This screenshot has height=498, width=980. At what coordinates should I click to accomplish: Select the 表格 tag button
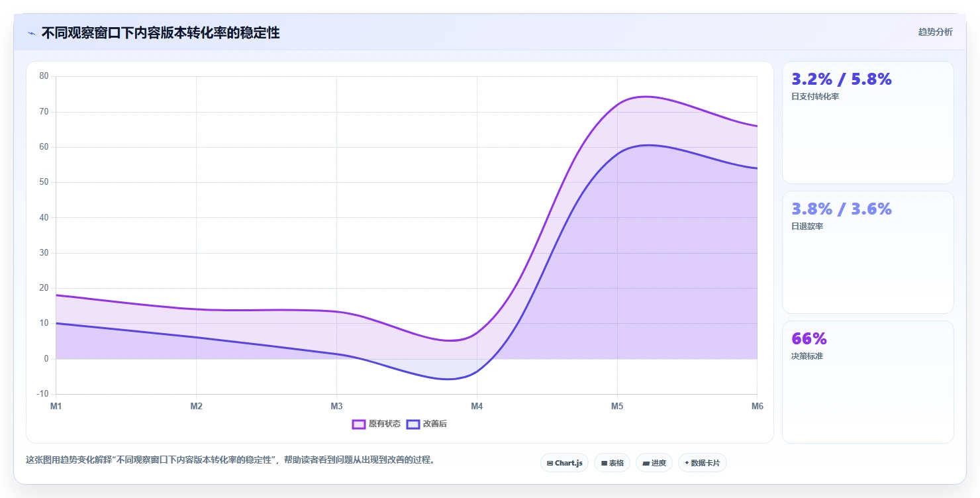pyautogui.click(x=612, y=463)
